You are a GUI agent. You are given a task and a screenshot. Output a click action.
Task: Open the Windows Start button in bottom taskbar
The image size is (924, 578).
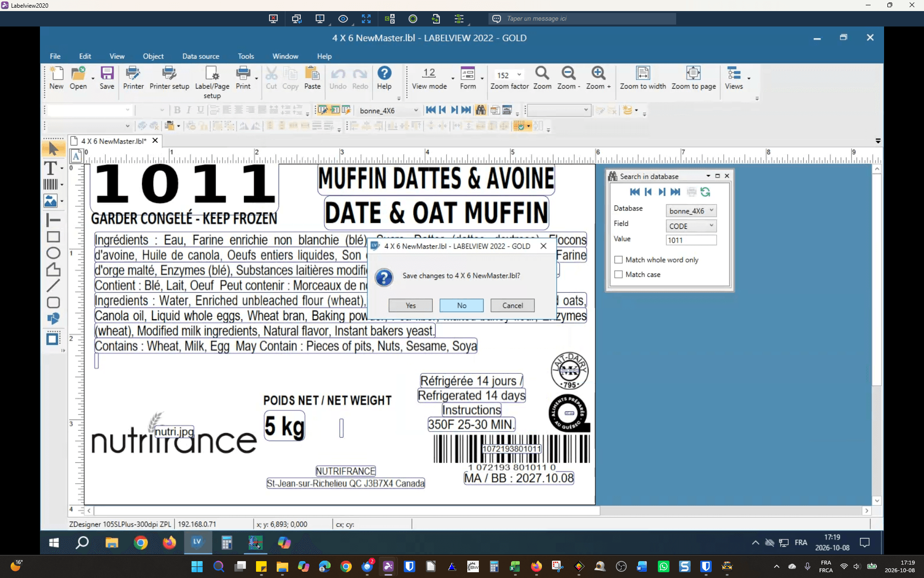point(197,566)
